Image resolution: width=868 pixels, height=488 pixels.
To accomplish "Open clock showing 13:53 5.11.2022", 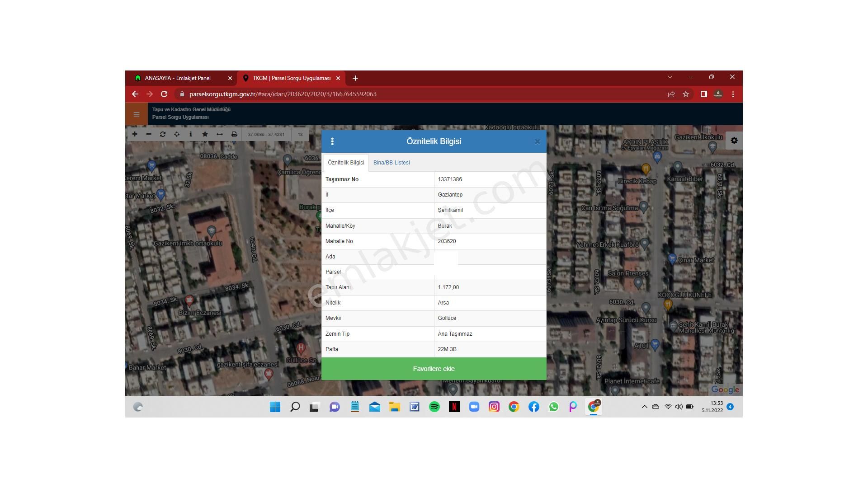I will (712, 407).
